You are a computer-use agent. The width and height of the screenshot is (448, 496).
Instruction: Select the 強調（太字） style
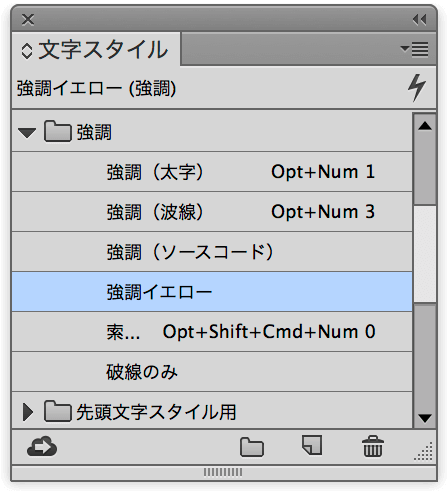pos(212,172)
